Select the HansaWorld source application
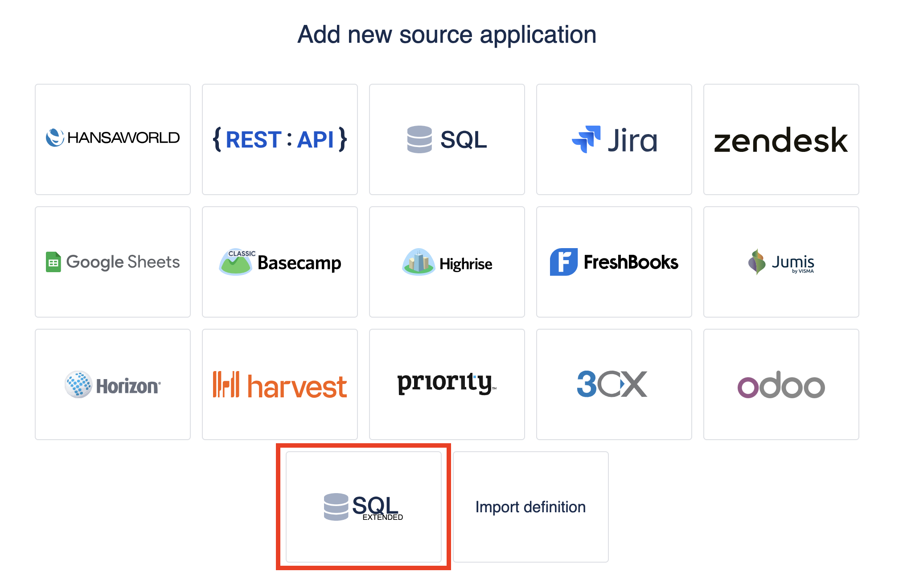The image size is (903, 588). point(113,139)
